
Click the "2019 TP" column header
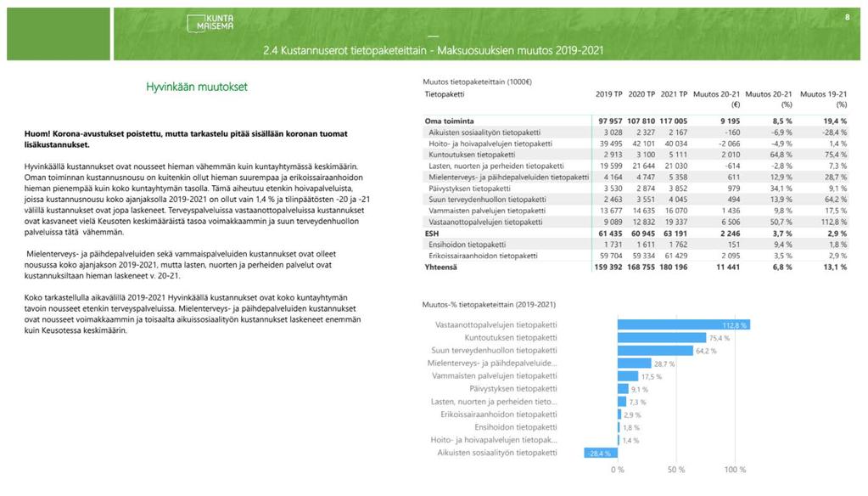pyautogui.click(x=609, y=94)
